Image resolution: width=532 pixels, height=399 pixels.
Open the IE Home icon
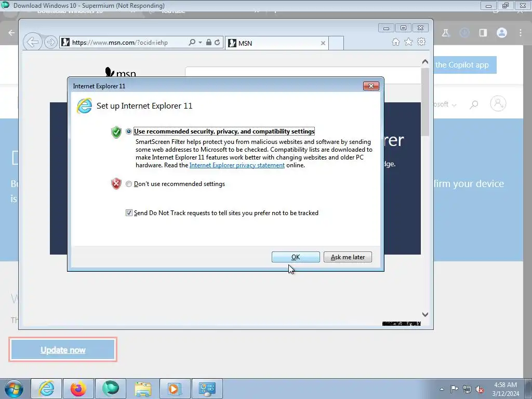pyautogui.click(x=395, y=42)
